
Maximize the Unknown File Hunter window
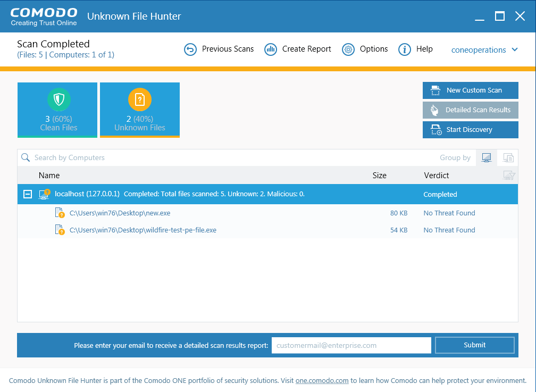tap(499, 16)
